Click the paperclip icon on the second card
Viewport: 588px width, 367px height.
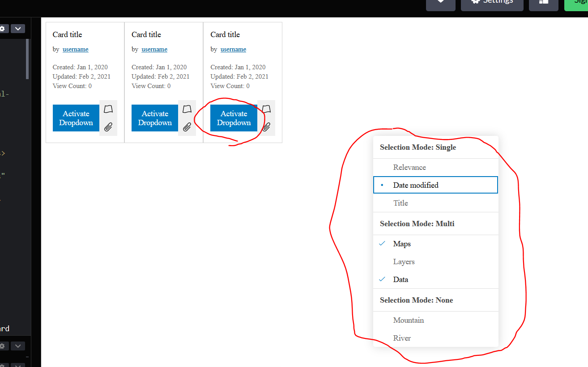pyautogui.click(x=187, y=127)
